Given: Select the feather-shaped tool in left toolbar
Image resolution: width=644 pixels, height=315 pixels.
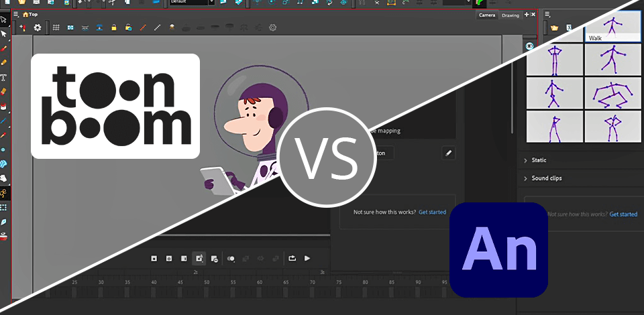Looking at the screenshot, I should pyautogui.click(x=4, y=222).
